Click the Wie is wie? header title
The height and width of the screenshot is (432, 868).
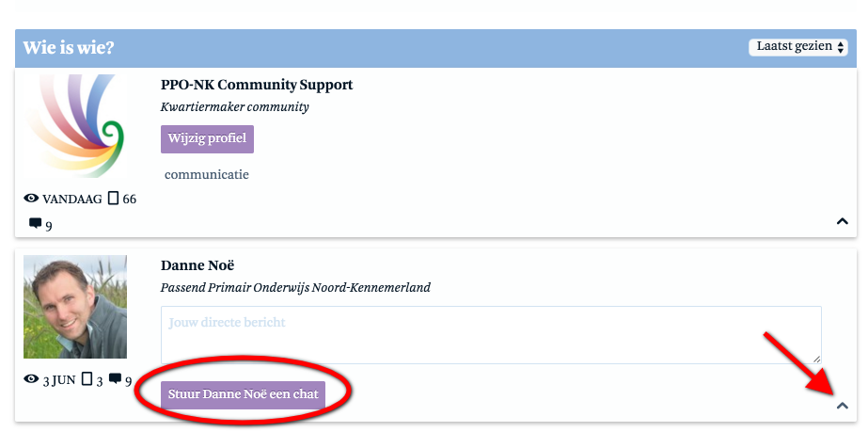coord(68,48)
